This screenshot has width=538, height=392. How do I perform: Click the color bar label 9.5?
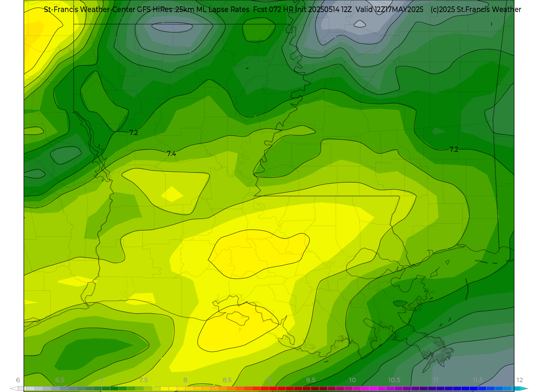coord(311,380)
